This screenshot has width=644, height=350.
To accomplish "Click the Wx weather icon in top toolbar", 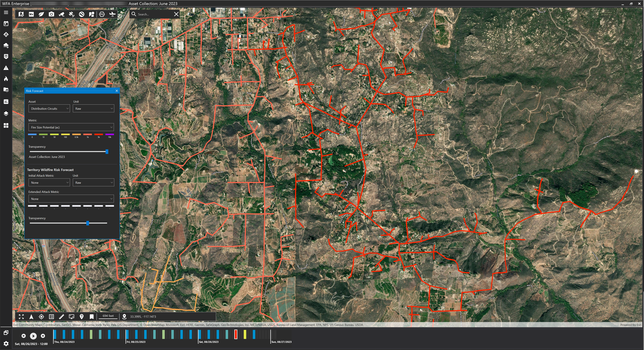I will point(31,14).
